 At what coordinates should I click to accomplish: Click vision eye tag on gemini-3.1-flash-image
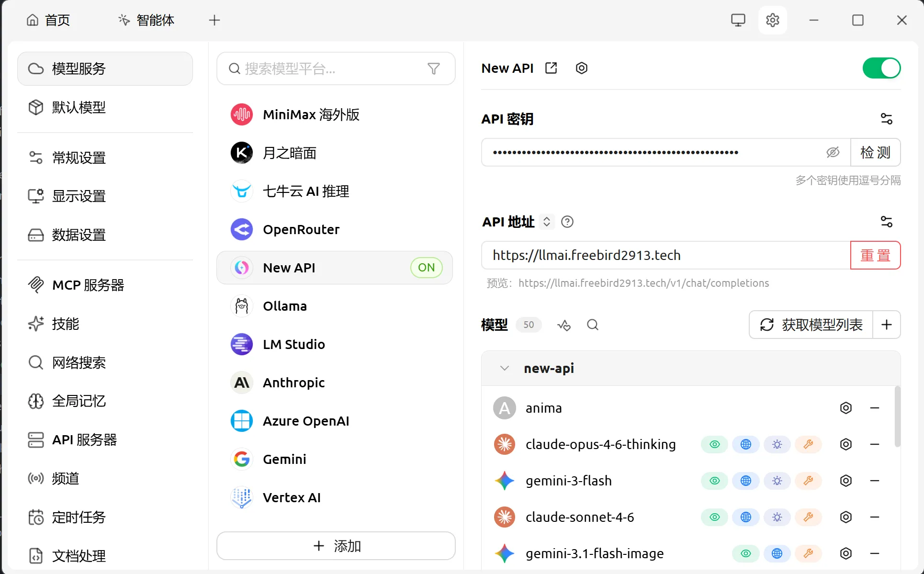coord(746,553)
